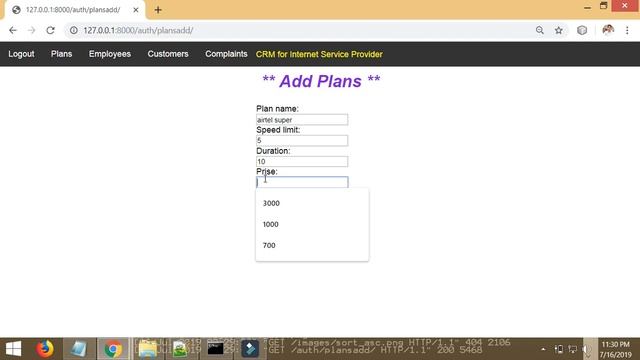Click Logout in the navbar

(x=21, y=54)
